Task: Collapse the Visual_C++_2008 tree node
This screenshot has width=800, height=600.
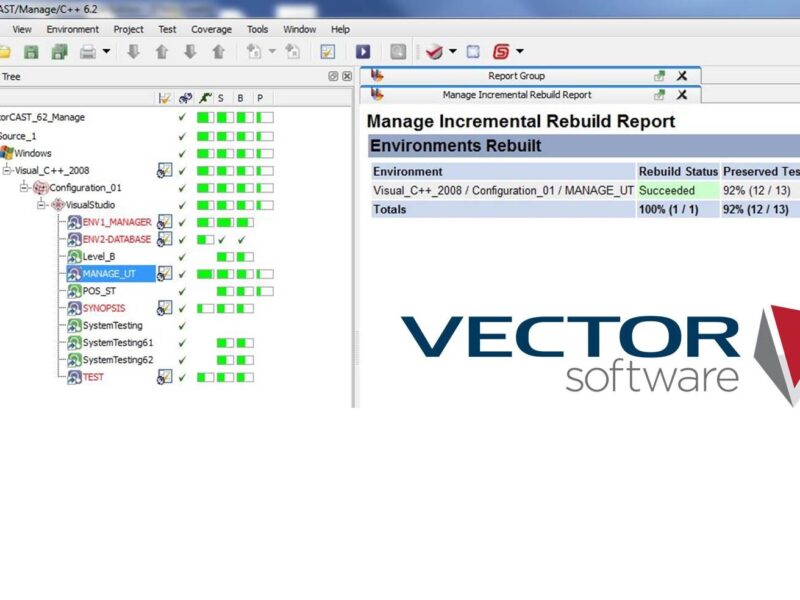Action: click(7, 171)
